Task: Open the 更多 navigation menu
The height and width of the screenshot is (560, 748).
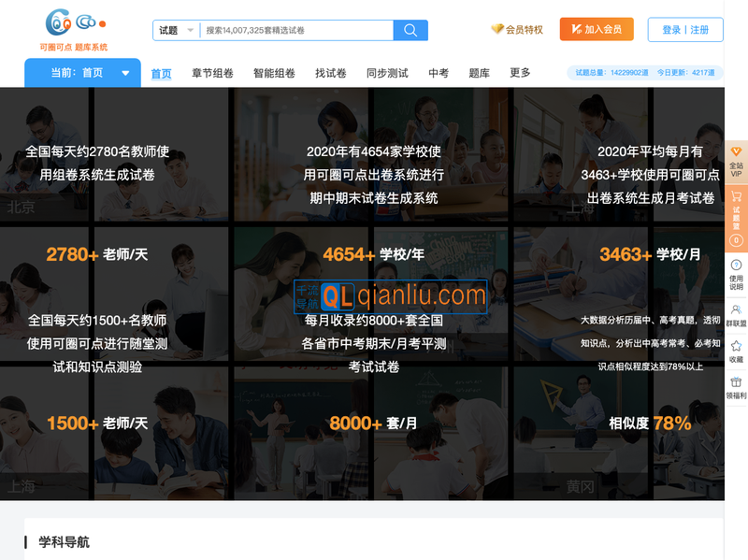Action: (520, 73)
